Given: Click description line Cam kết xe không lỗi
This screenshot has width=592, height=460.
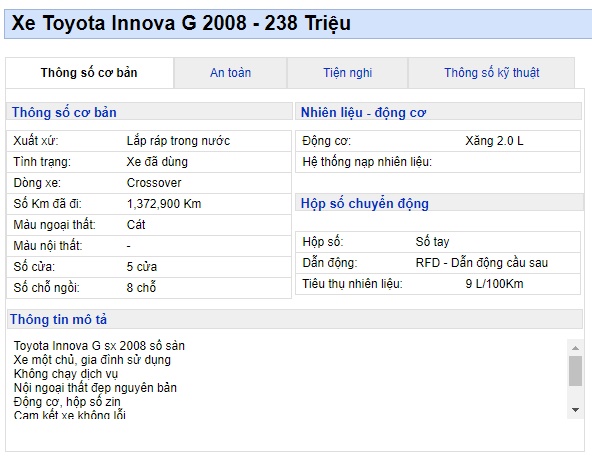Looking at the screenshot, I should click(69, 415).
